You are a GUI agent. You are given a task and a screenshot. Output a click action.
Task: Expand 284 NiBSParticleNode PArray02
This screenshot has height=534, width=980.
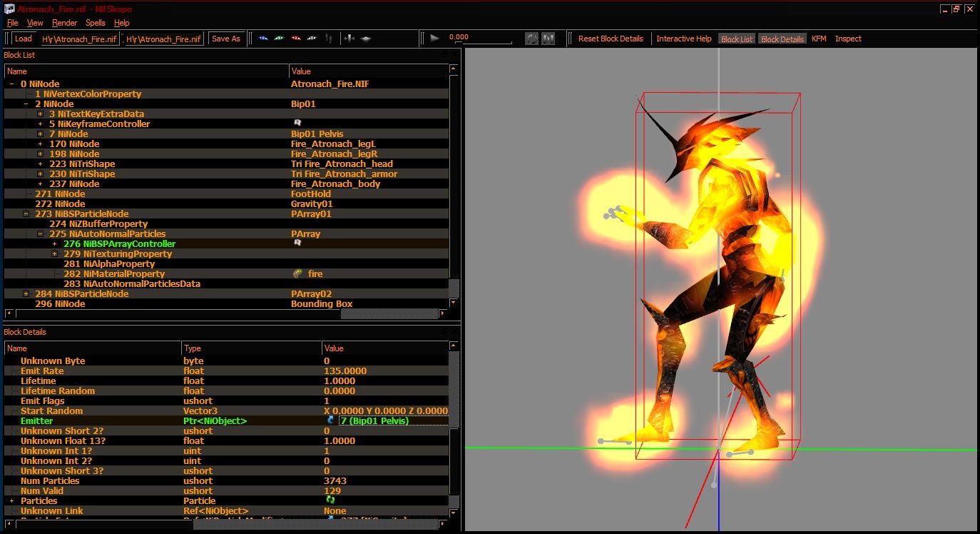[x=26, y=294]
